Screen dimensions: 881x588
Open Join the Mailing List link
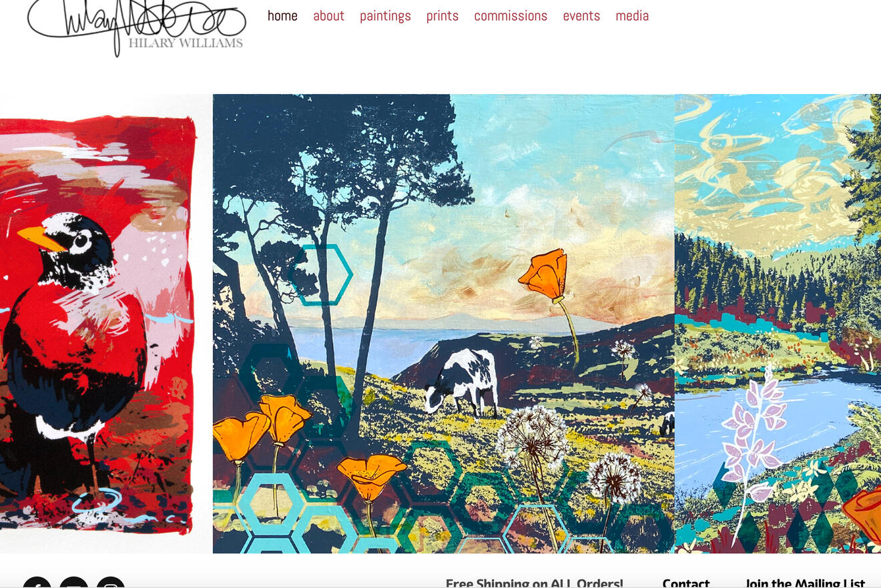click(x=805, y=583)
